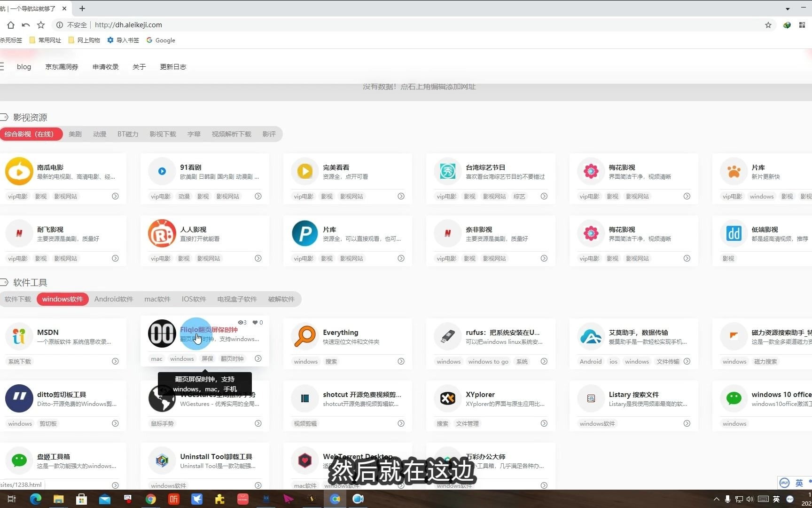812x508 pixels.
Task: Click the 人人影视 logo icon
Action: [162, 233]
